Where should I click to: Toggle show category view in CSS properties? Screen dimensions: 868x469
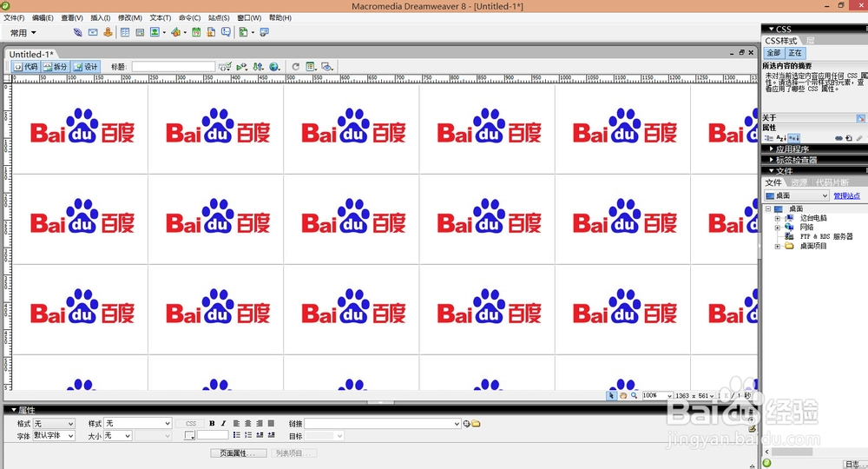point(768,138)
